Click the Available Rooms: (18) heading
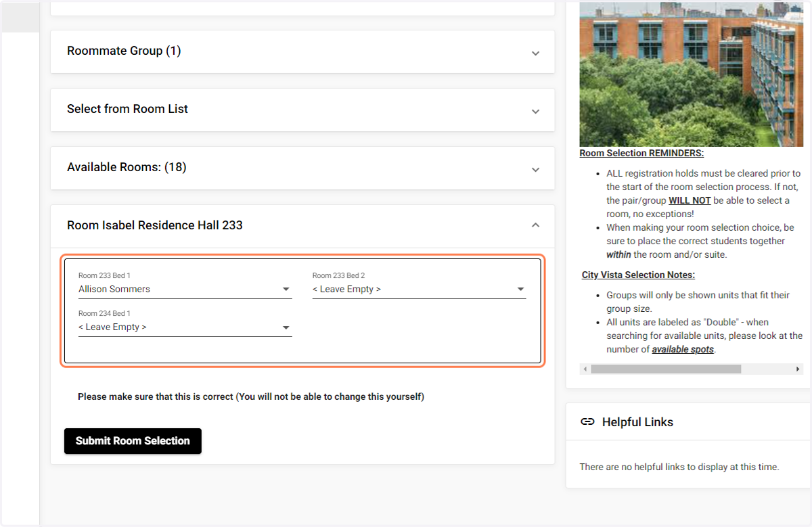812x527 pixels. point(127,167)
